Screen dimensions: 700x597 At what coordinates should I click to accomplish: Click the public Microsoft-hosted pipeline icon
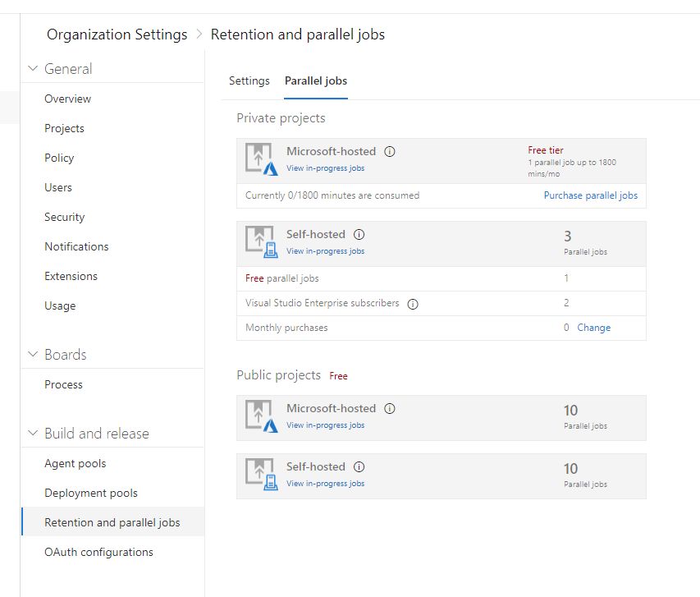[x=262, y=416]
